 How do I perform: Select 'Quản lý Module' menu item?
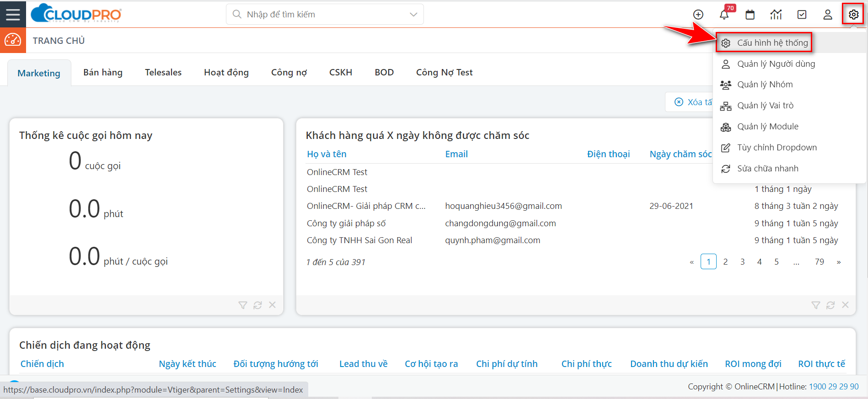789,126
